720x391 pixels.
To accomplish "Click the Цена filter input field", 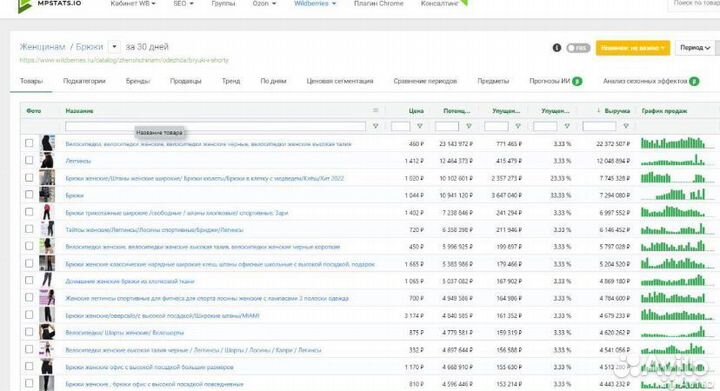I will [x=400, y=126].
